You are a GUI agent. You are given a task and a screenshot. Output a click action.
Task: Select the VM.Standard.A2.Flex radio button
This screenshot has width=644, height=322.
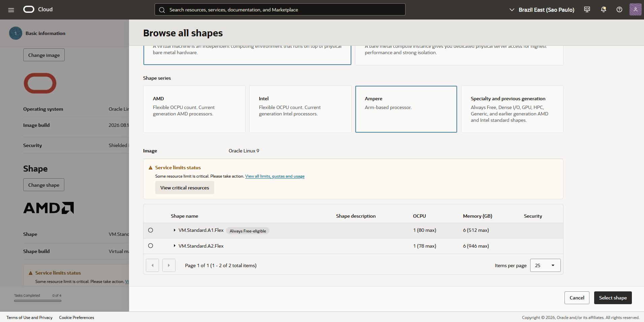point(151,246)
